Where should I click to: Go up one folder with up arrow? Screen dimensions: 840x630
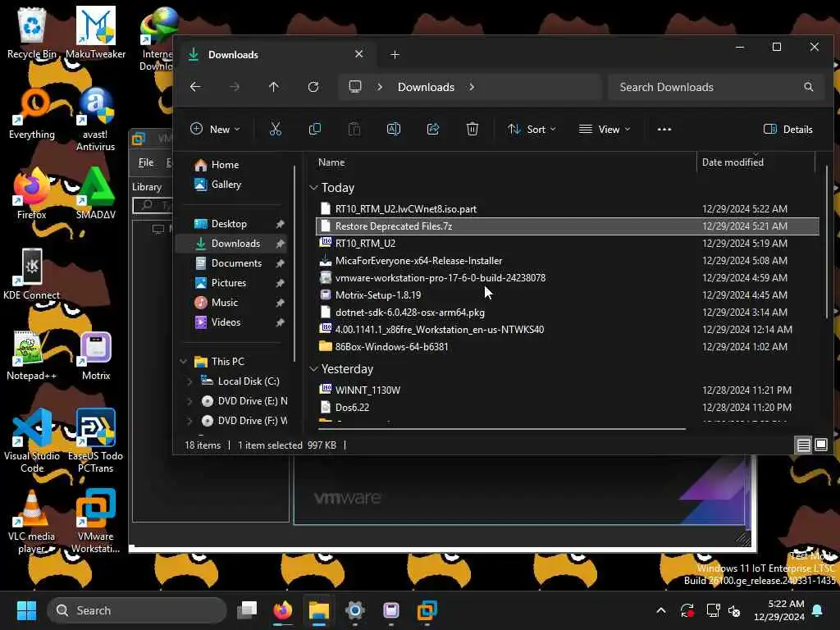(x=274, y=87)
